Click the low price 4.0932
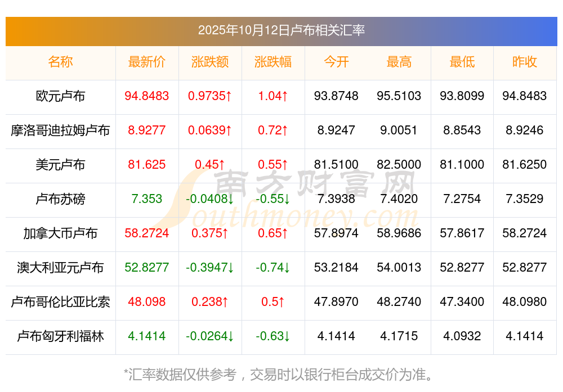The image size is (563, 392). 462,336
